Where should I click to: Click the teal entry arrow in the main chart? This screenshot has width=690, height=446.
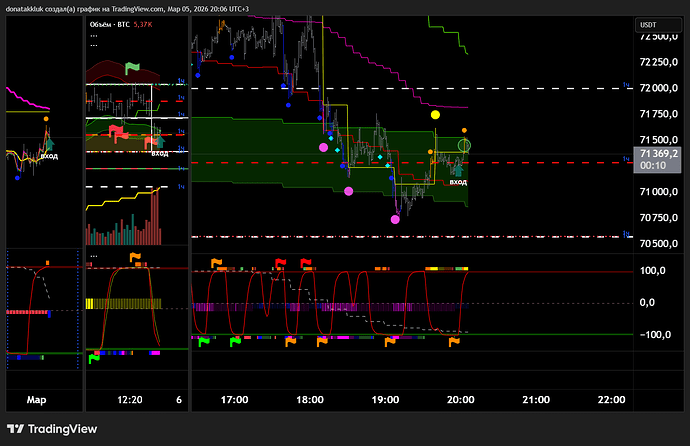point(458,170)
